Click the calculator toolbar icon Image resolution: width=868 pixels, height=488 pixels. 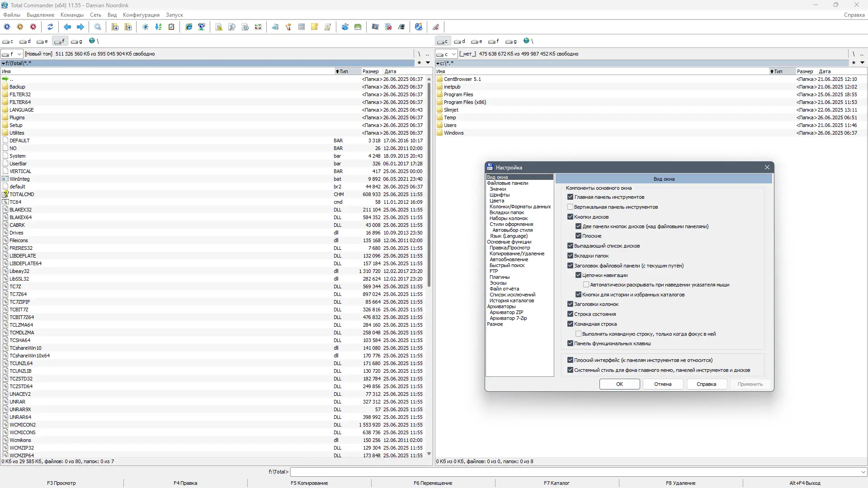click(x=302, y=27)
